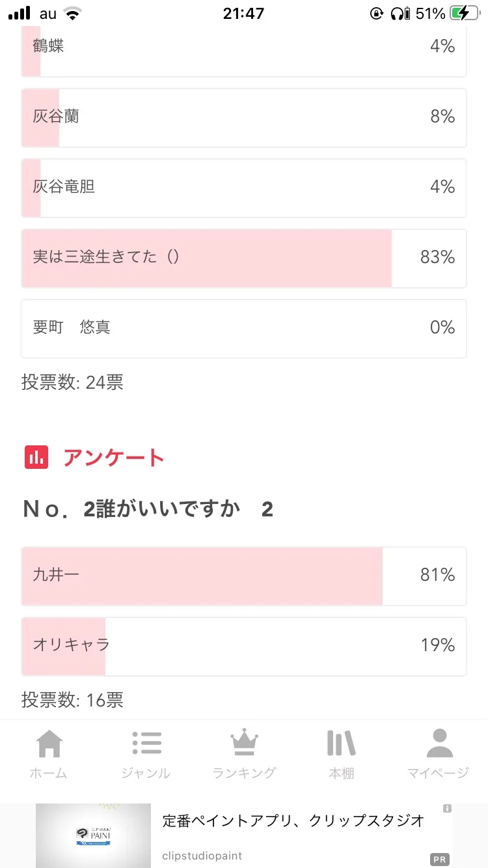Viewport: 488px width, 868px height.
Task: Tap the ad info icon
Action: pyautogui.click(x=447, y=808)
